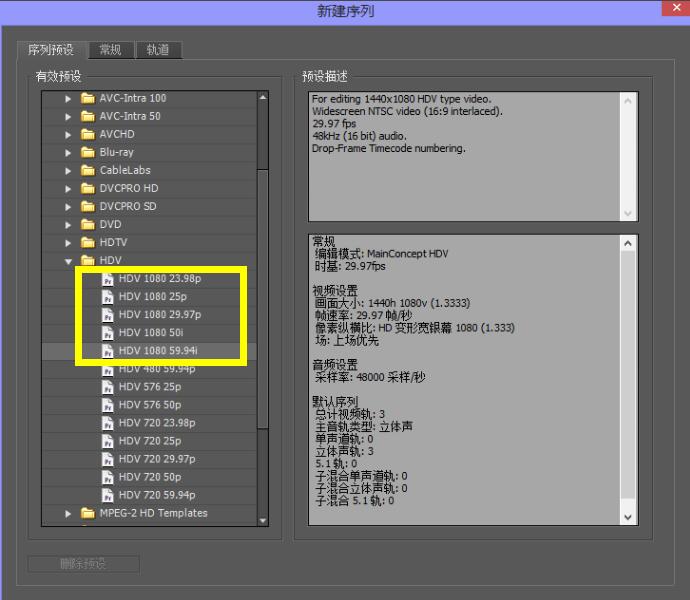
Task: Select the HDV 1080 25p preset
Action: tap(153, 297)
